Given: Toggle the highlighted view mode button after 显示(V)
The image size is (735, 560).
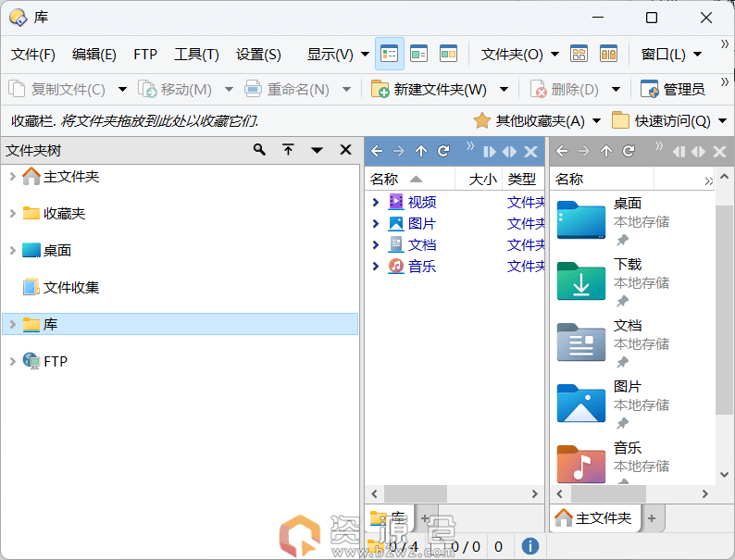Looking at the screenshot, I should click(x=390, y=54).
